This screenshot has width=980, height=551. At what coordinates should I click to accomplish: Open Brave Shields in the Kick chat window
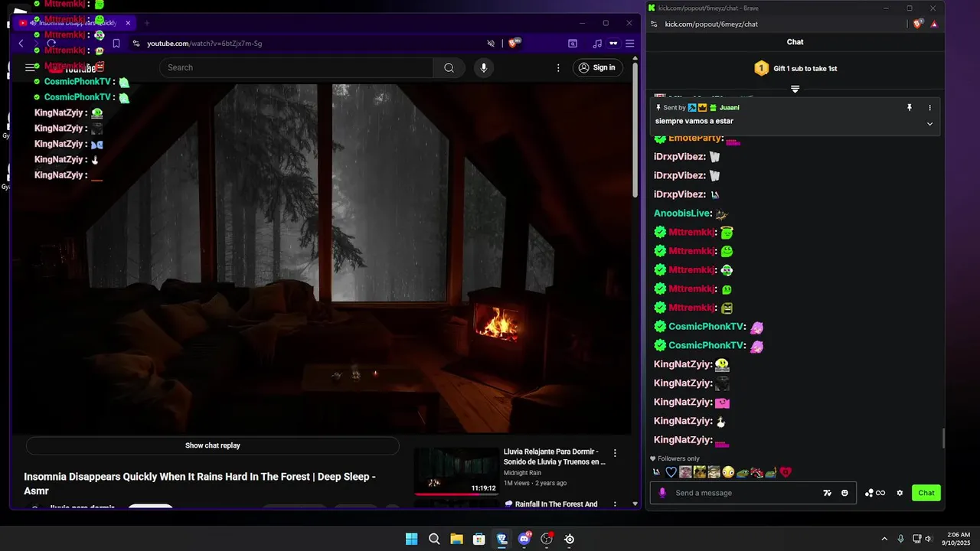coord(917,24)
